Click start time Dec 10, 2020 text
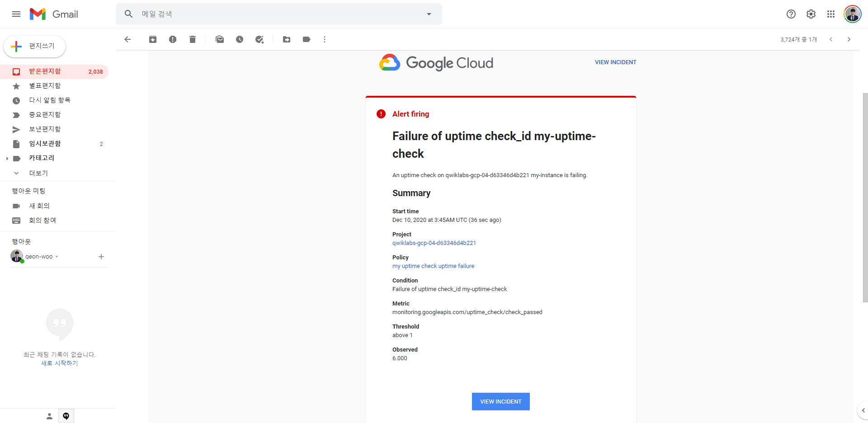The width and height of the screenshot is (868, 423). click(447, 220)
